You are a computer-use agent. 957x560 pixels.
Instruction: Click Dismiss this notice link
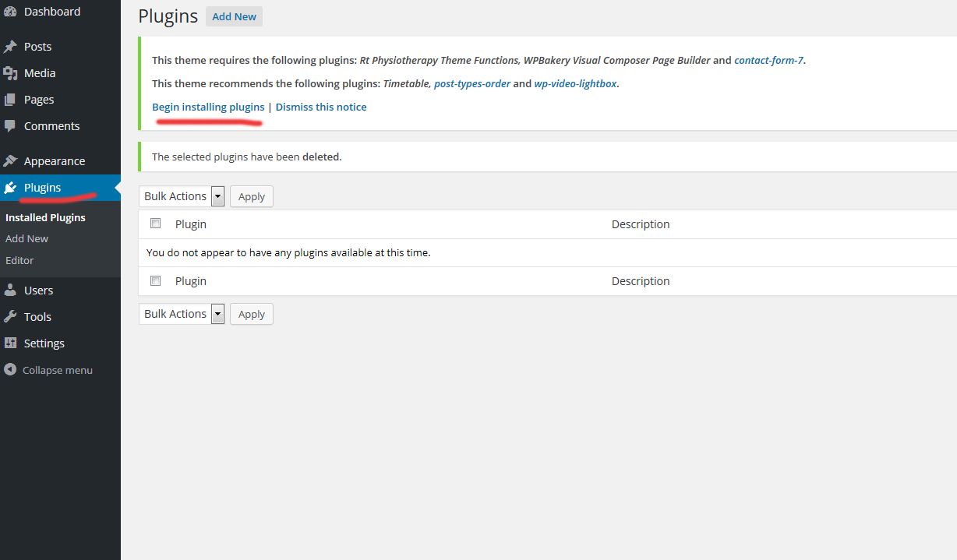(321, 107)
